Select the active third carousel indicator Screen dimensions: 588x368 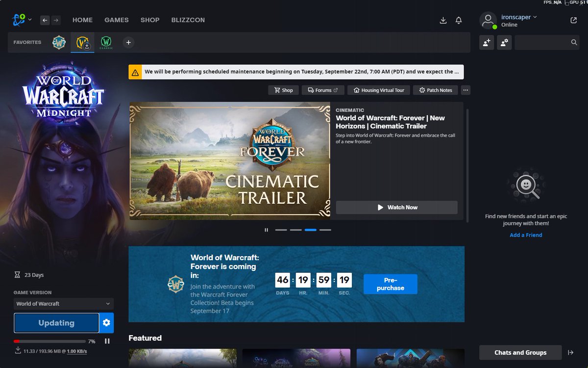[311, 230]
